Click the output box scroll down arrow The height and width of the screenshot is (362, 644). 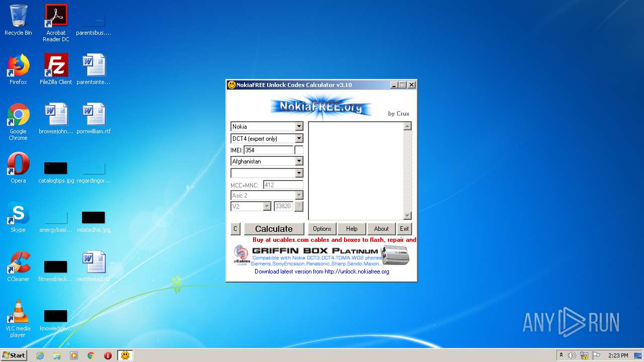tap(408, 216)
